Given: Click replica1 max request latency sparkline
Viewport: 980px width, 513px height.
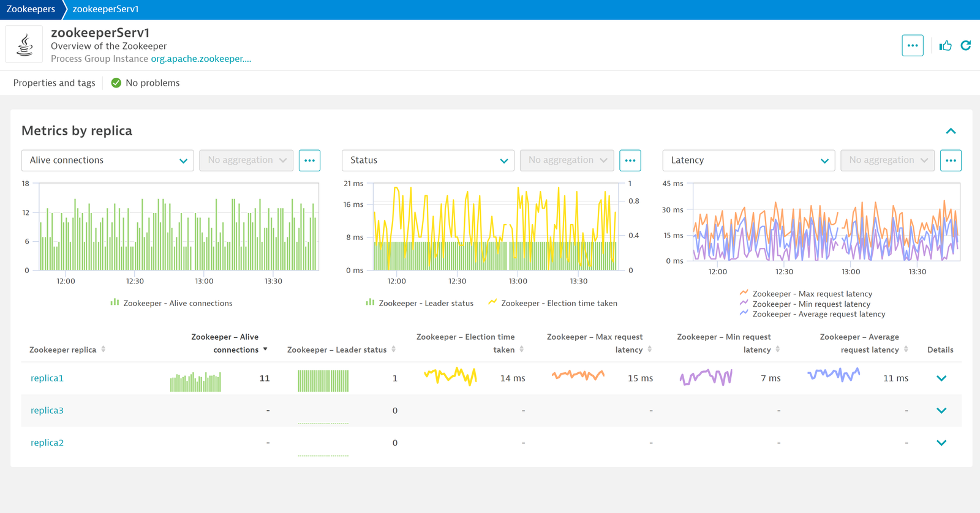Looking at the screenshot, I should (578, 375).
